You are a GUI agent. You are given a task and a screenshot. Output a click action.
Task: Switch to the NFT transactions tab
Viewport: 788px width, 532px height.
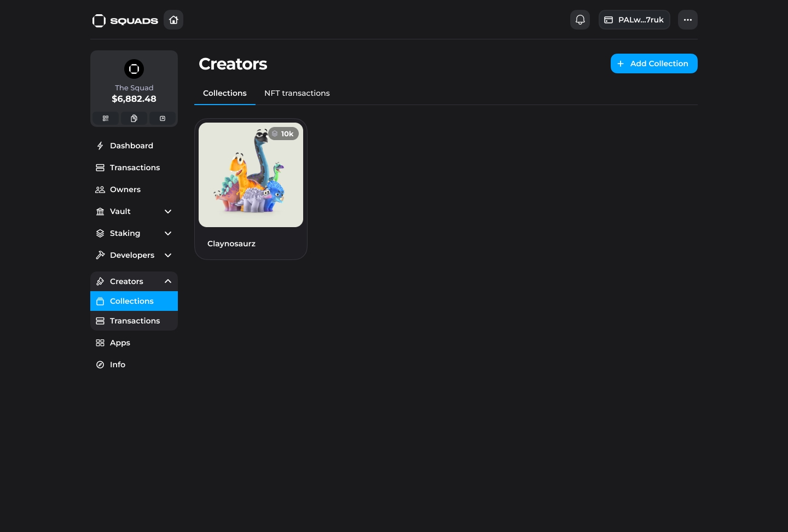[297, 94]
